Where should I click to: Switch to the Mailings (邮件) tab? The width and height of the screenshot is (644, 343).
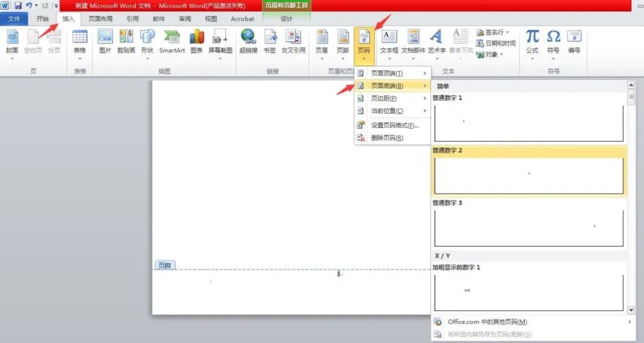click(x=159, y=19)
